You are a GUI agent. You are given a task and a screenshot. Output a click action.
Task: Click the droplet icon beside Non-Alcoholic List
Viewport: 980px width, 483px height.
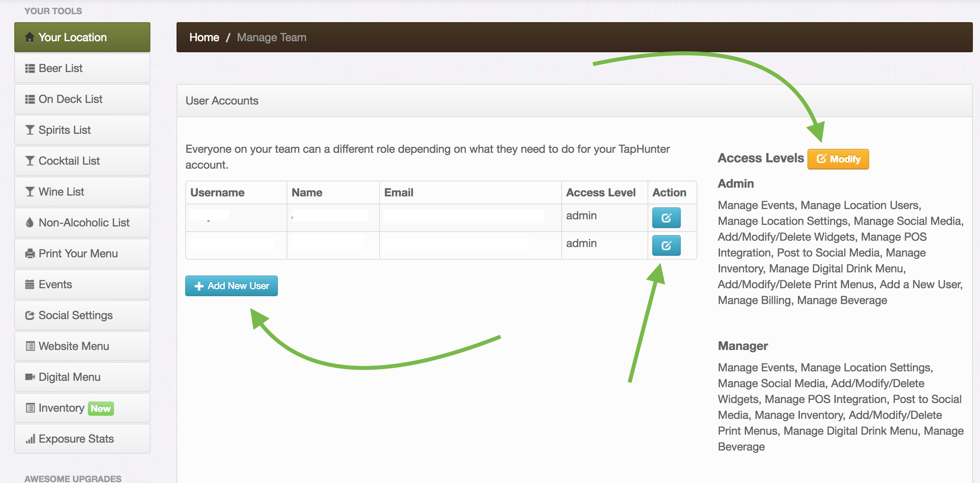pyautogui.click(x=30, y=222)
